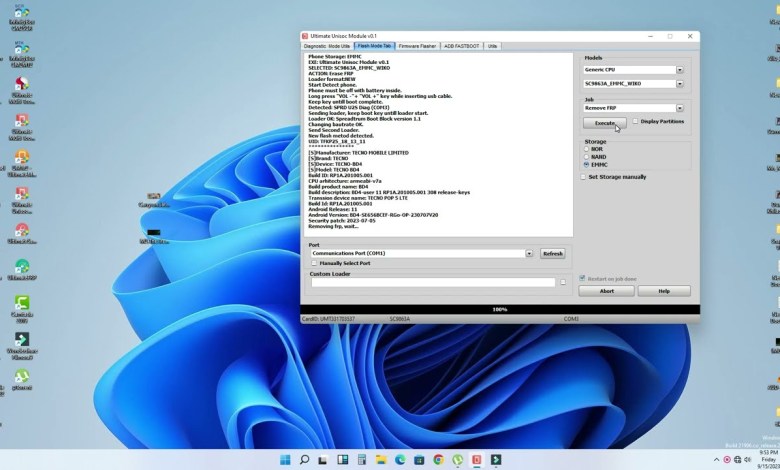Check the Manually Select Port option
The height and width of the screenshot is (470, 780).
tap(315, 263)
